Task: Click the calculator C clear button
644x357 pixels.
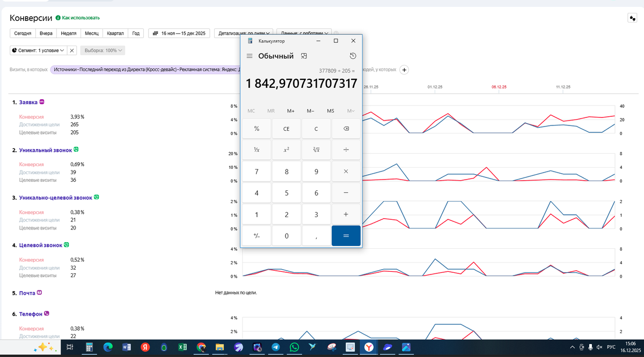Action: coord(316,129)
